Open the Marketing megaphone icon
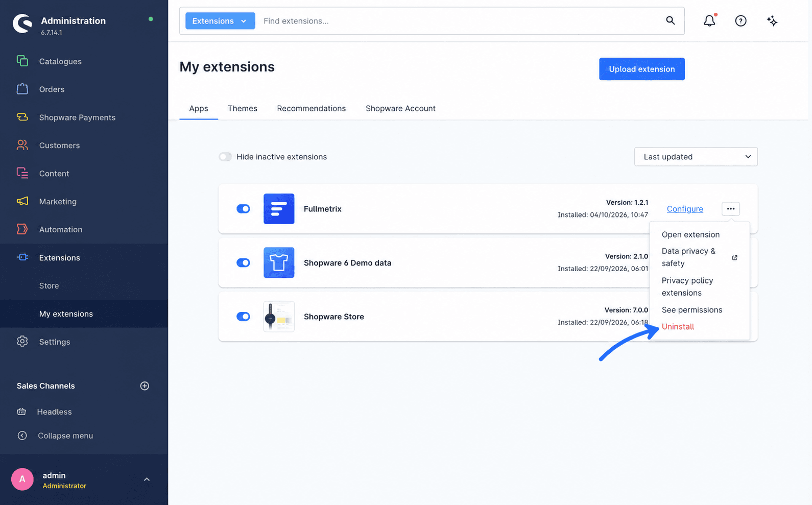This screenshot has height=505, width=812. (x=22, y=201)
